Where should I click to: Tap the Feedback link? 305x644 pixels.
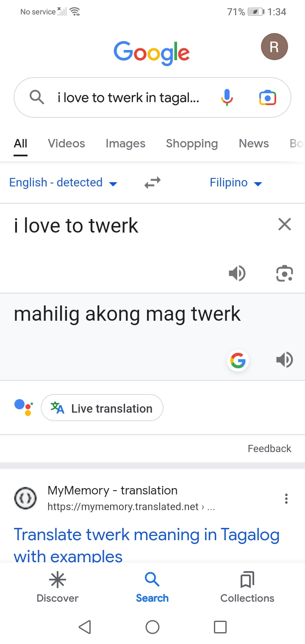(x=269, y=449)
